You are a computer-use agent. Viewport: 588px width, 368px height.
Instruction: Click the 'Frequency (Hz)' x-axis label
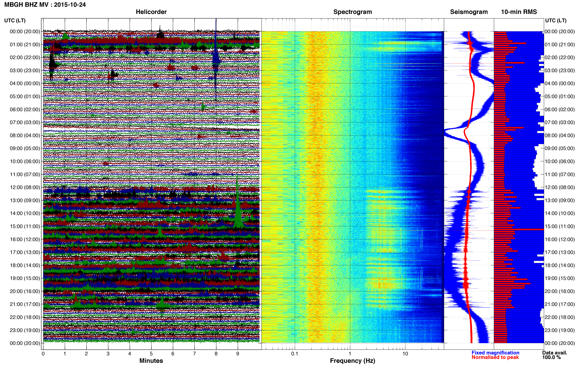pyautogui.click(x=352, y=361)
